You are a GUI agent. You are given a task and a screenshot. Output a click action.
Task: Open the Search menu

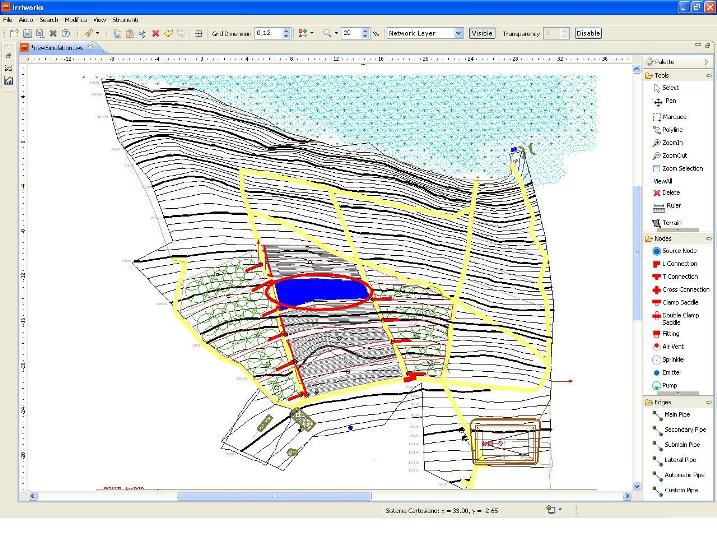coord(49,20)
